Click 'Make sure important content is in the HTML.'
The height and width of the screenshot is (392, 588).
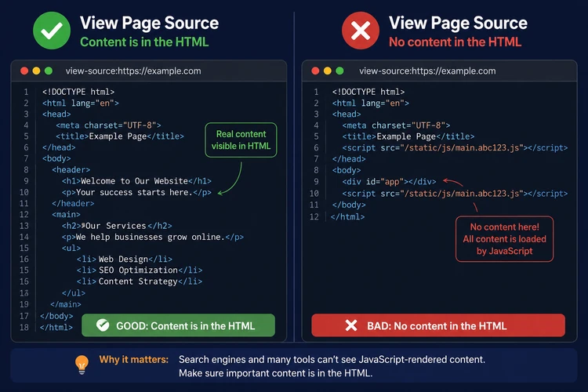[276, 373]
